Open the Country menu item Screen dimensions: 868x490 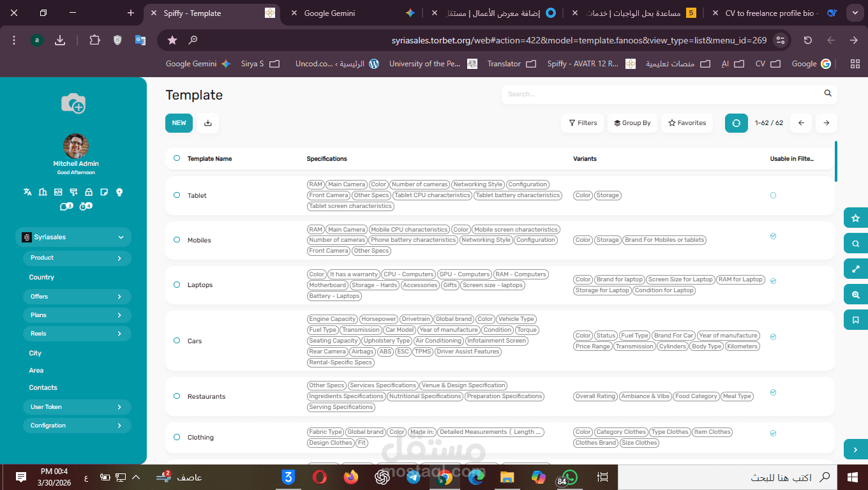click(41, 278)
